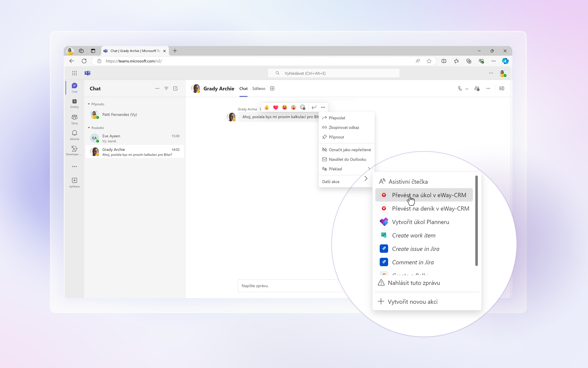
Task: Open Týmy in the sidebar
Action: (74, 120)
